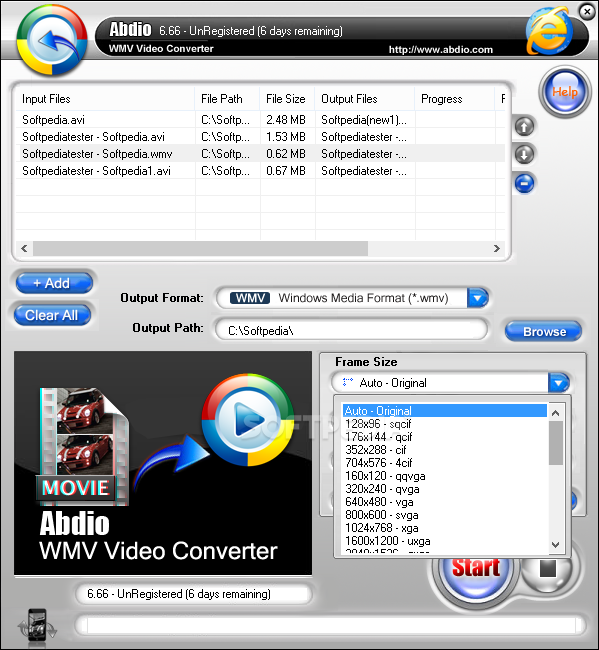Select the Softpediatester - Softpedia1.avi row
The image size is (599, 650).
point(260,171)
